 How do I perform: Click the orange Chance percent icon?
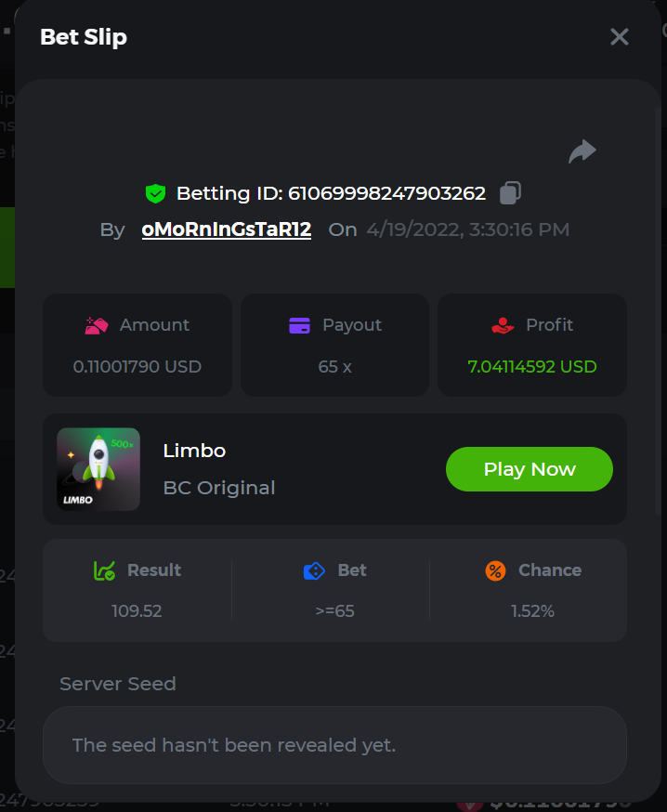click(x=495, y=570)
